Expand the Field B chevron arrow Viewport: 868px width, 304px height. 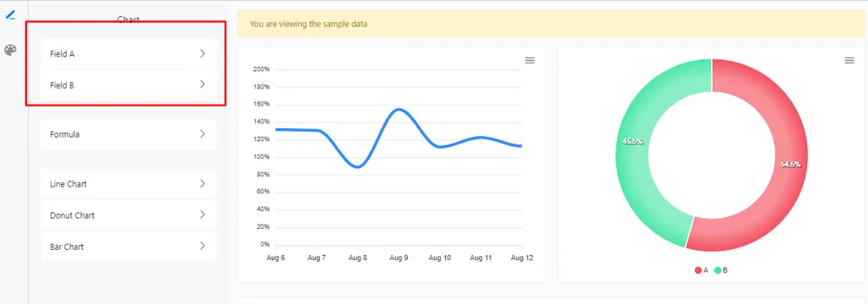click(x=203, y=84)
